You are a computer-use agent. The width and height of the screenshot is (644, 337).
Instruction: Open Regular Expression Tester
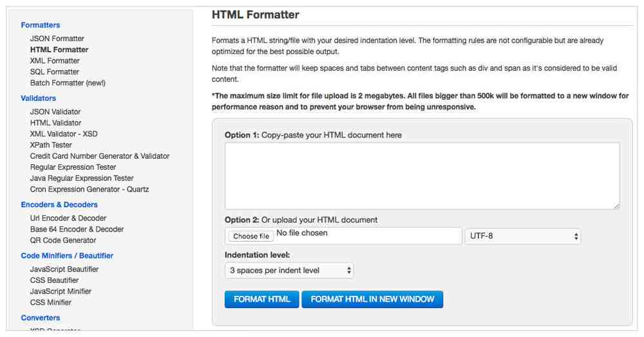[x=73, y=167]
